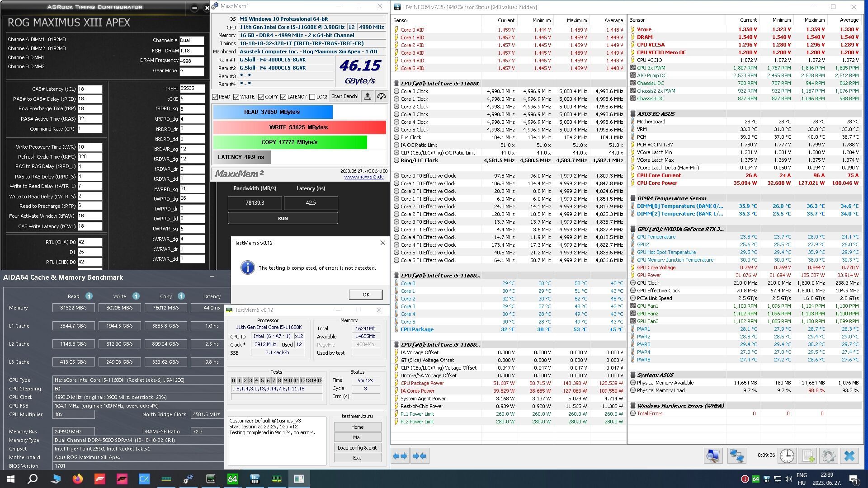
Task: Click the upload result icon in MaxxMem
Action: (368, 96)
